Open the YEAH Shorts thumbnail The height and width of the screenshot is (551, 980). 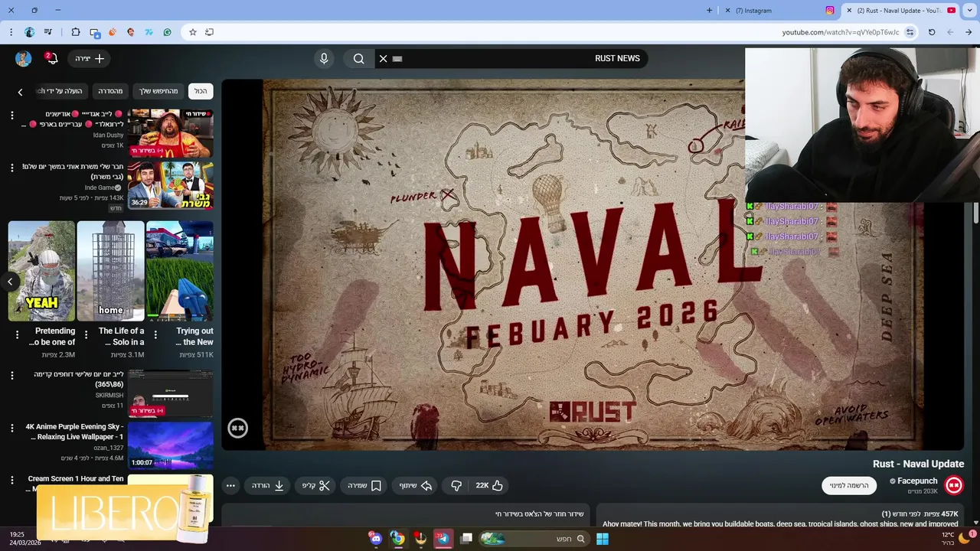click(41, 271)
